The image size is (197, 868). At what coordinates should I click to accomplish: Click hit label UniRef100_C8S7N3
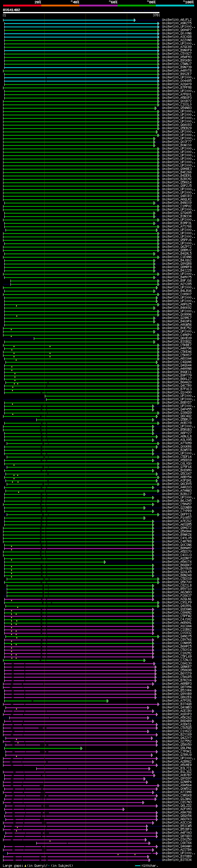coord(177,802)
